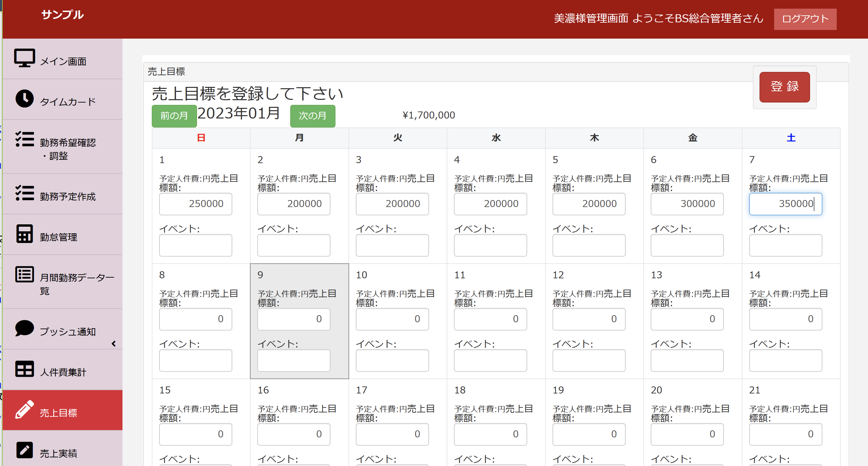This screenshot has width=868, height=466.
Task: Click the イベント field for day 5
Action: (589, 245)
